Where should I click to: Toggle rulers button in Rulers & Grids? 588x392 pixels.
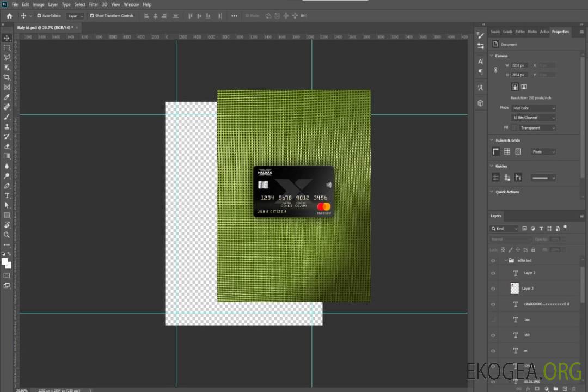tap(495, 151)
